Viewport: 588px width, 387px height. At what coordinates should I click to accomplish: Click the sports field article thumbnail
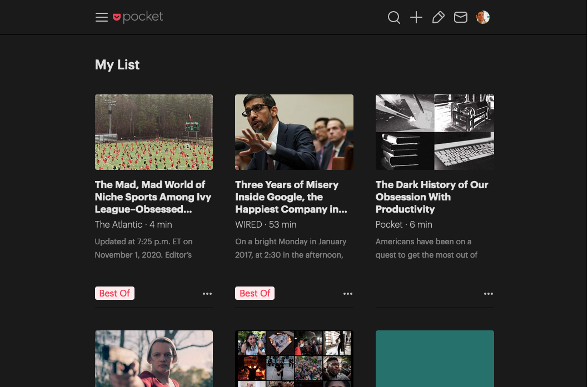pos(154,132)
